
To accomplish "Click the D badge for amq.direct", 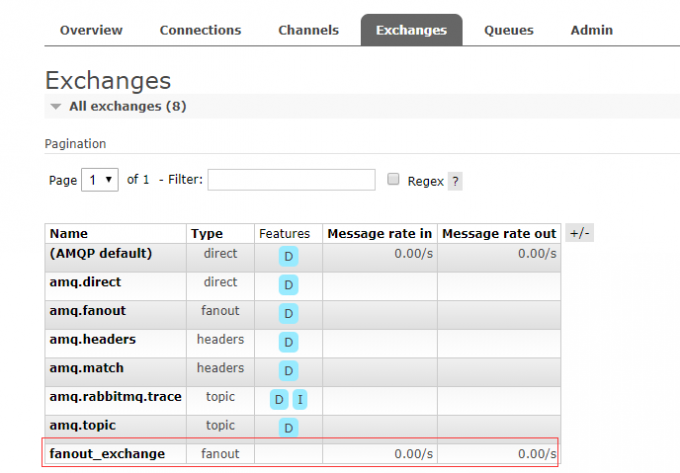I will pos(288,285).
